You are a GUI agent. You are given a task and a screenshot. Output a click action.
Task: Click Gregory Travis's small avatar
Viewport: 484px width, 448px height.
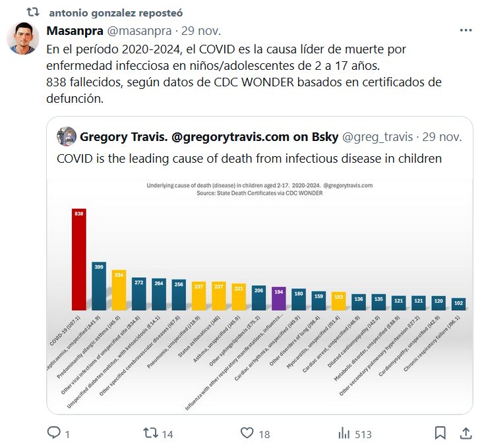click(66, 136)
